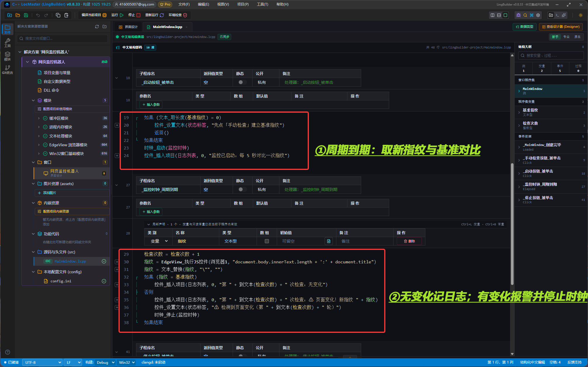
Task: Click the new project folder-plus icon
Action: 10,15
